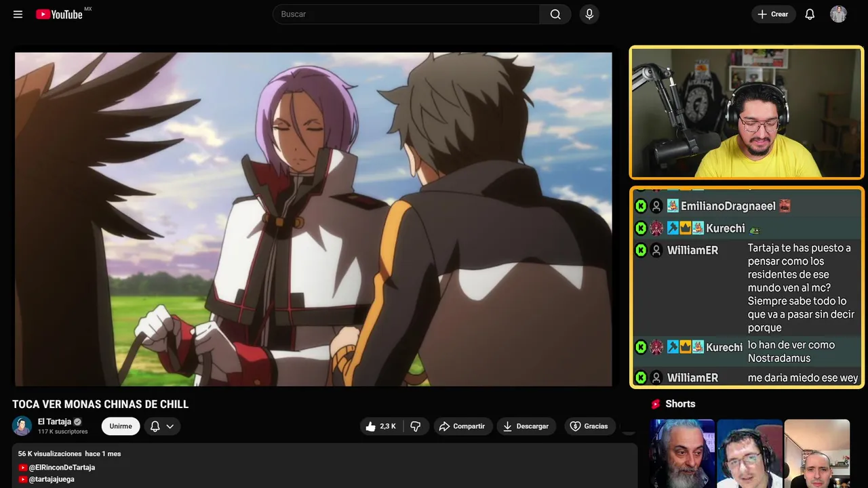Click the streamer webcam overlay

(746, 113)
